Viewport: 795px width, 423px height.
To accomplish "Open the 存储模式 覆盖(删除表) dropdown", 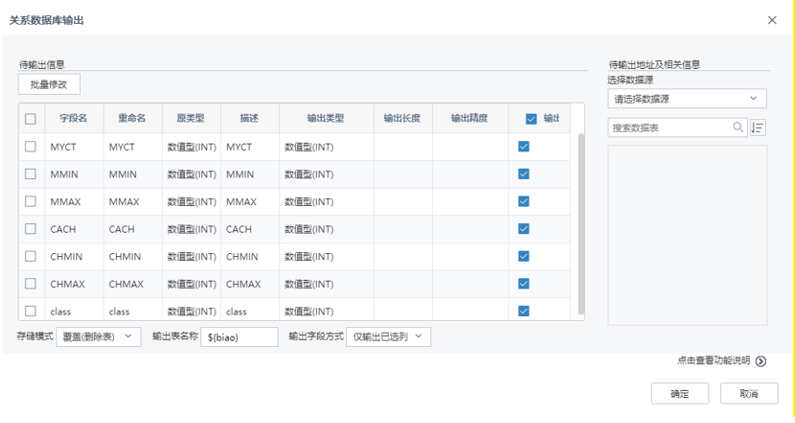I will pos(98,337).
